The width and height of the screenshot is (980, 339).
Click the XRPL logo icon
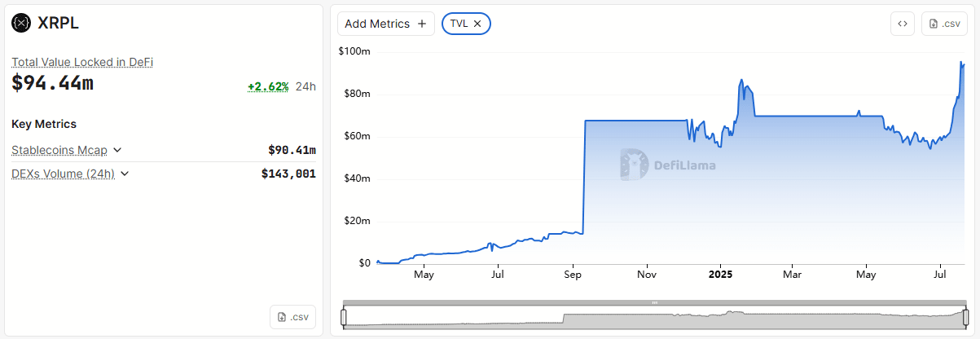coord(21,24)
